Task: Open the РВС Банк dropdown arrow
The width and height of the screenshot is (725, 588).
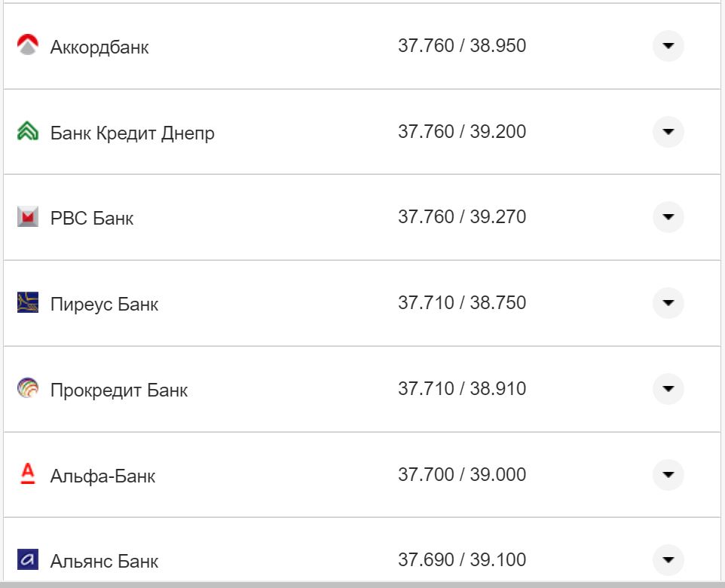Action: pyautogui.click(x=668, y=217)
